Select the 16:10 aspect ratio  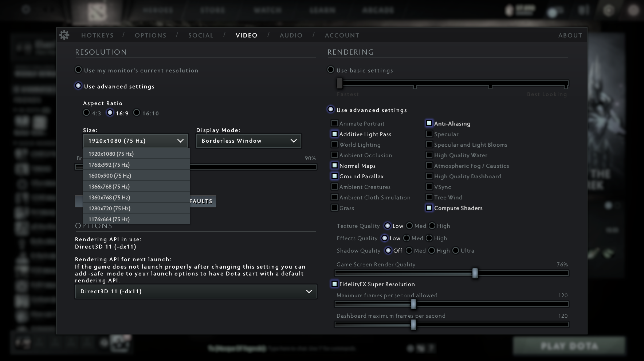click(137, 113)
